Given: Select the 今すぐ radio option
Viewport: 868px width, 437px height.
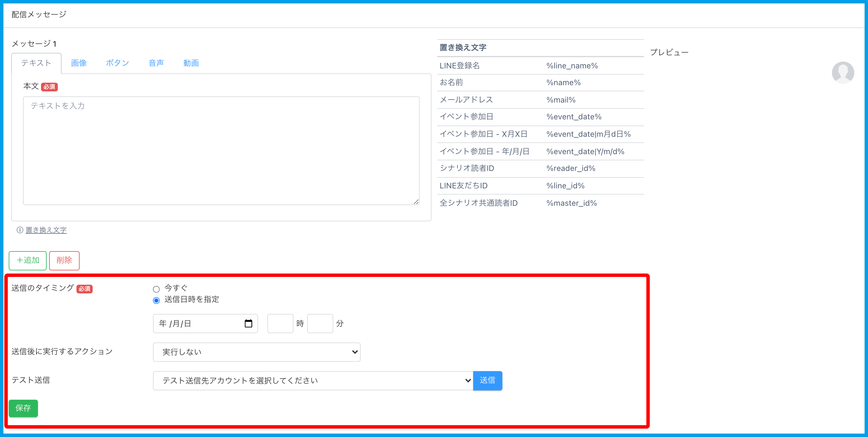Looking at the screenshot, I should click(x=156, y=289).
